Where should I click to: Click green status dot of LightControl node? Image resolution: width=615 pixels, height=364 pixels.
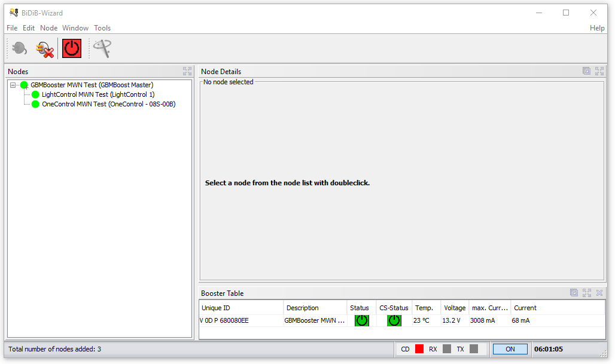tap(35, 94)
